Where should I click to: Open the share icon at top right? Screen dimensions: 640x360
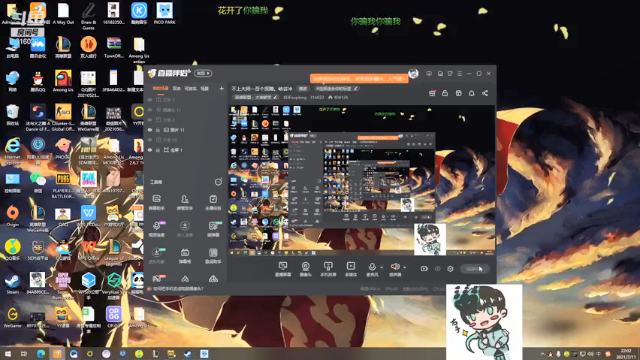click(485, 93)
